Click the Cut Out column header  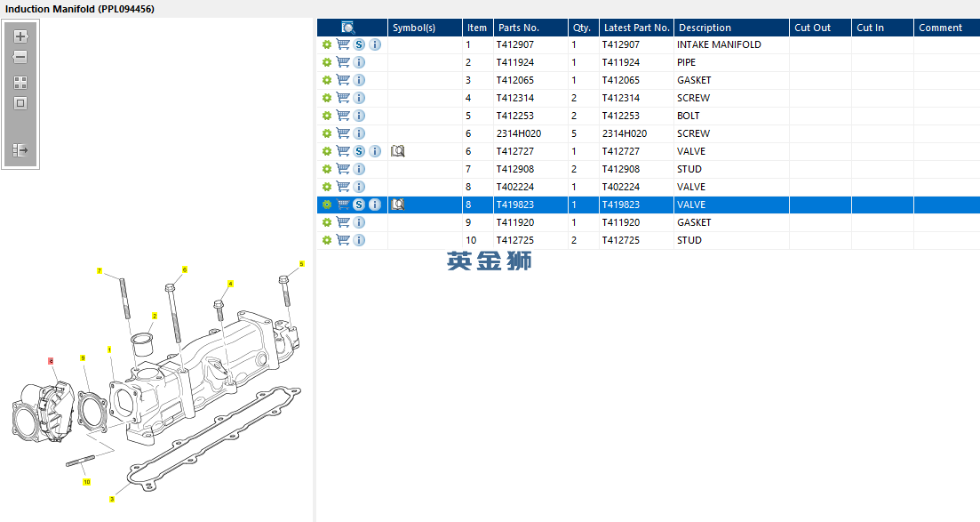pyautogui.click(x=820, y=28)
